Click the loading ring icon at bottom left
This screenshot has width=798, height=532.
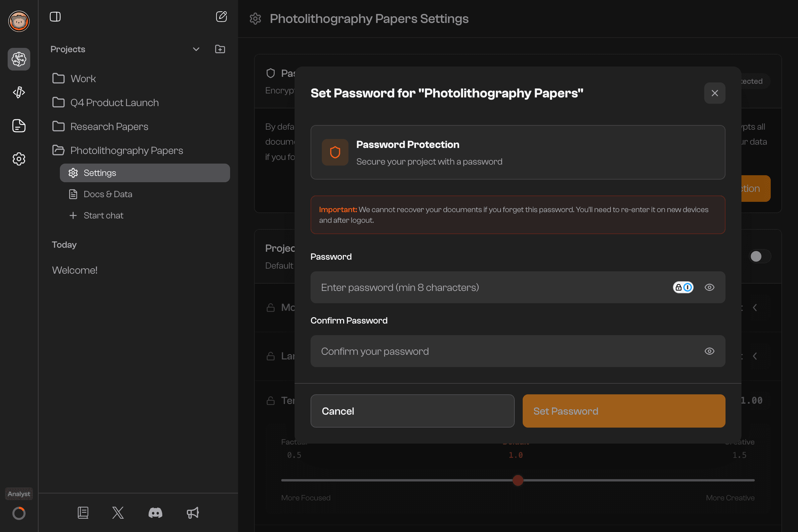(19, 513)
